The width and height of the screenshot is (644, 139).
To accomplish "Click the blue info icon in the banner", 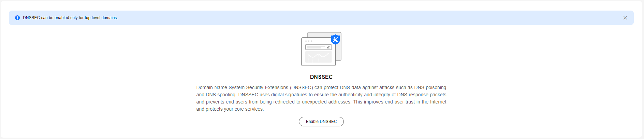I will click(x=17, y=18).
